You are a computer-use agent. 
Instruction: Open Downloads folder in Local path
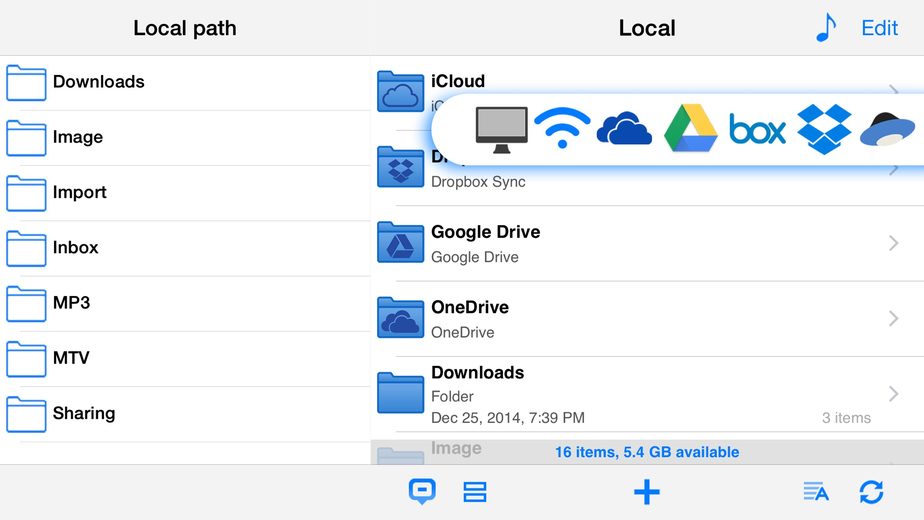pos(185,83)
